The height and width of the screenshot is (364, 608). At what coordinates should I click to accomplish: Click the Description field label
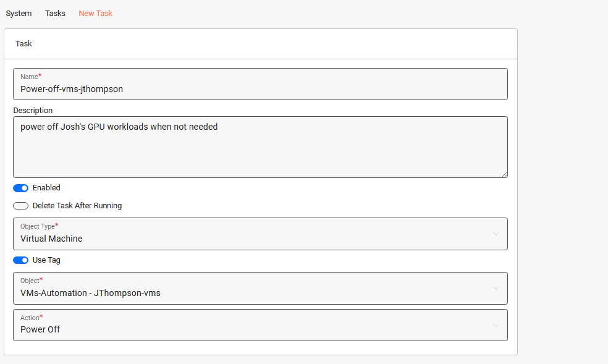[x=33, y=110]
